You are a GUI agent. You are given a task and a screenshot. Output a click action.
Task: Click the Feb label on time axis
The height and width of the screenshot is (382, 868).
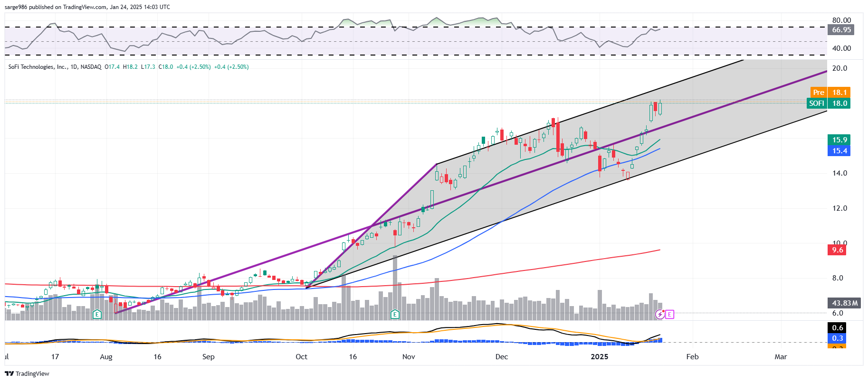pyautogui.click(x=692, y=357)
